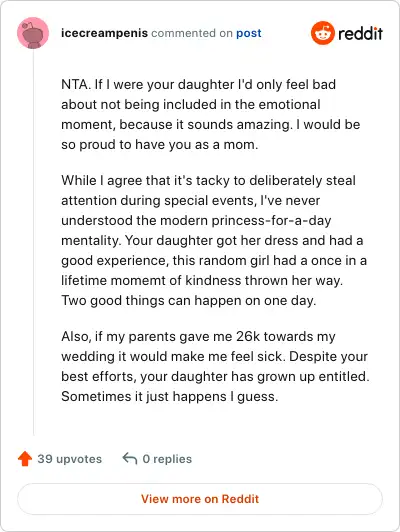Click the commenter's pink Snoo avatar
The height and width of the screenshot is (532, 400).
pos(33,33)
